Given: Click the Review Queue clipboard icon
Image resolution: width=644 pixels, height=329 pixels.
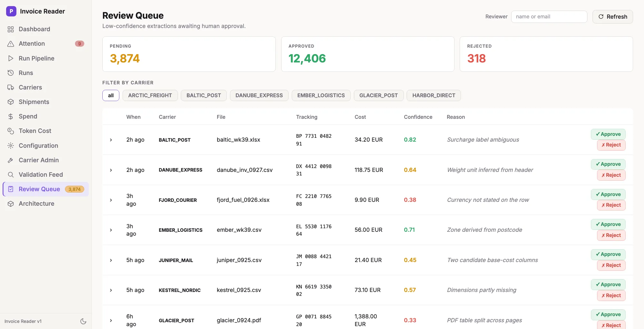Looking at the screenshot, I should (11, 189).
